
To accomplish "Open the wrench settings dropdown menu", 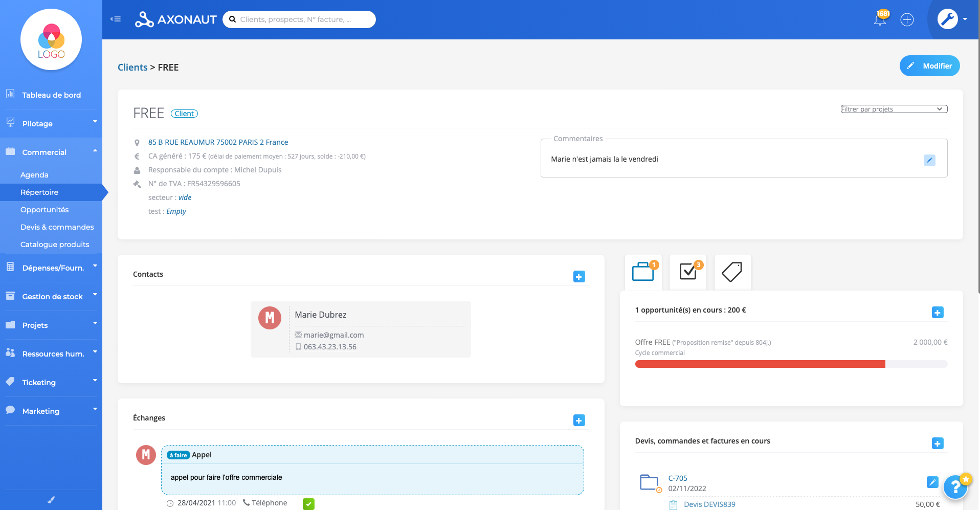I will [949, 19].
